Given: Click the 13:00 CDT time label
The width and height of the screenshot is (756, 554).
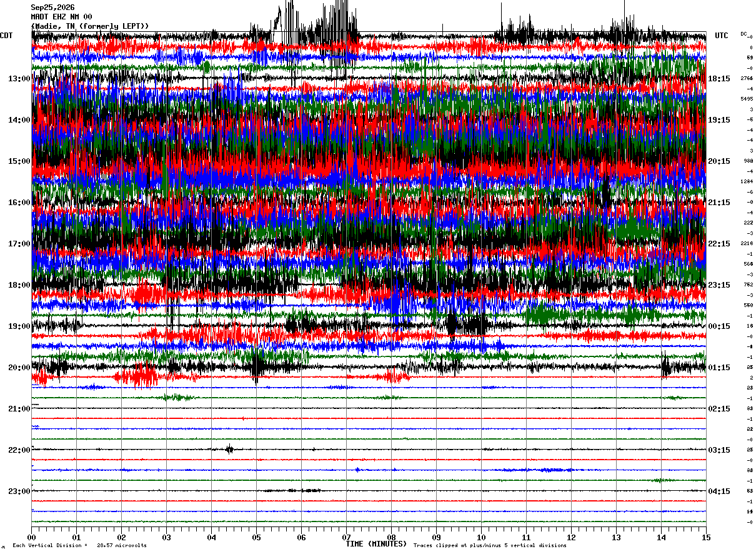Looking at the screenshot, I should [x=19, y=78].
